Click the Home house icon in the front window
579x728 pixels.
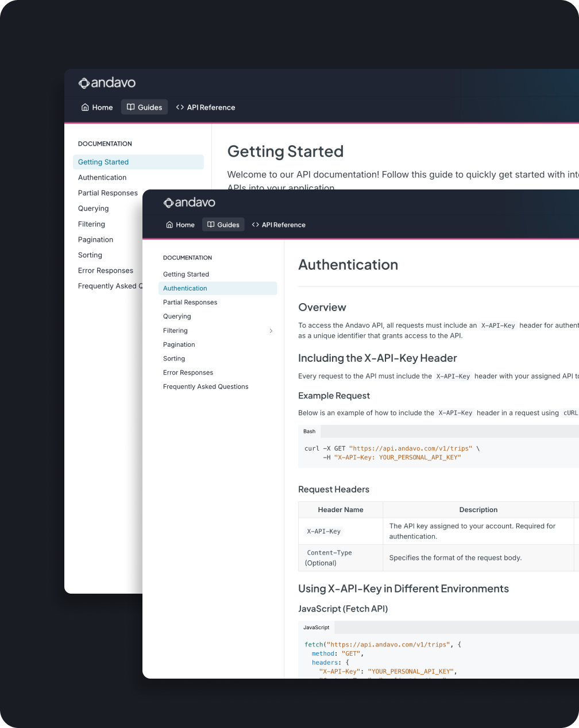(169, 225)
